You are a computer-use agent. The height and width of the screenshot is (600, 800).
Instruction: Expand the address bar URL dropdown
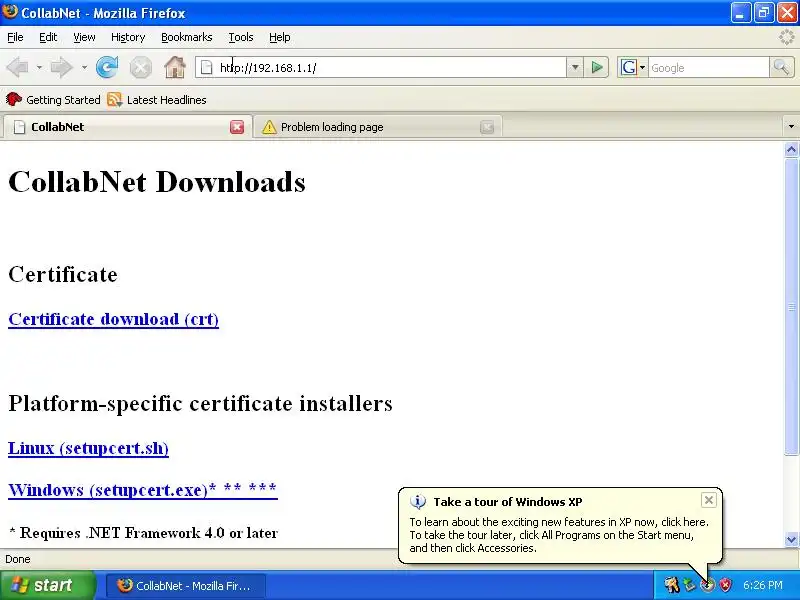tap(574, 67)
